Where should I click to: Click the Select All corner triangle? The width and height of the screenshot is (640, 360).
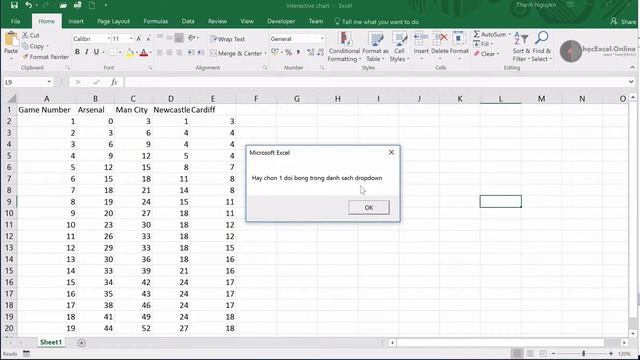tap(11, 98)
